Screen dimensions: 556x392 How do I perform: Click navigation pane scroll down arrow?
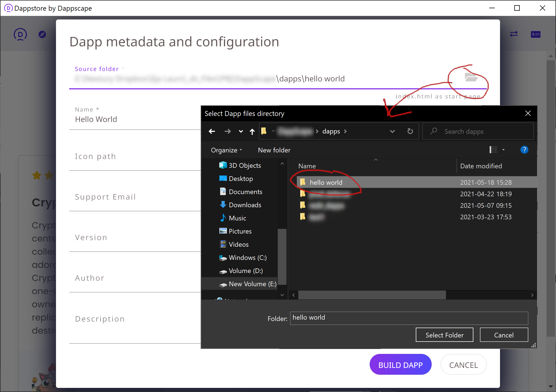click(x=282, y=295)
